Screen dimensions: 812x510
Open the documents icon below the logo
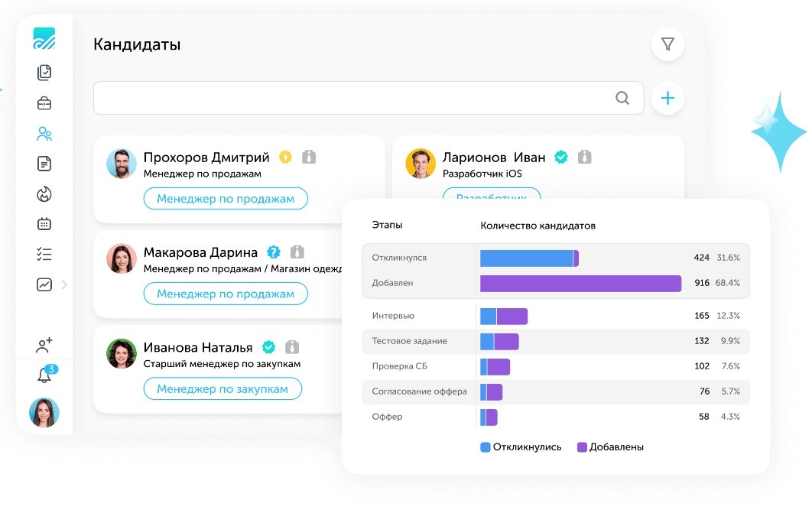pos(44,72)
